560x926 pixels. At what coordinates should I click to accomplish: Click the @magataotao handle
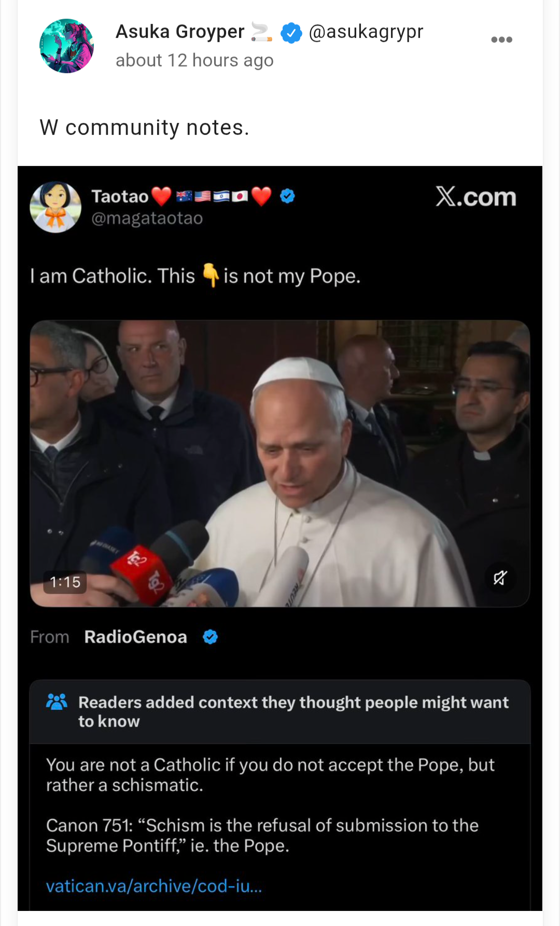pyautogui.click(x=147, y=218)
